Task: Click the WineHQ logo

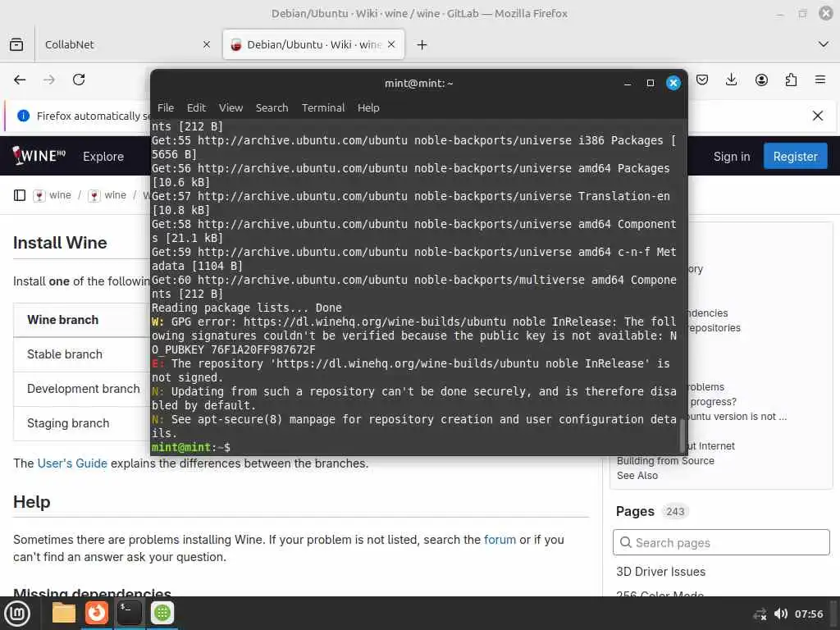Action: (x=39, y=156)
